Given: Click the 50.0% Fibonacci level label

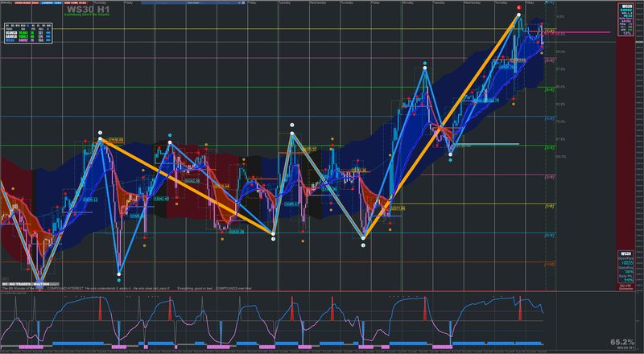Looking at the screenshot, I should [x=560, y=87].
